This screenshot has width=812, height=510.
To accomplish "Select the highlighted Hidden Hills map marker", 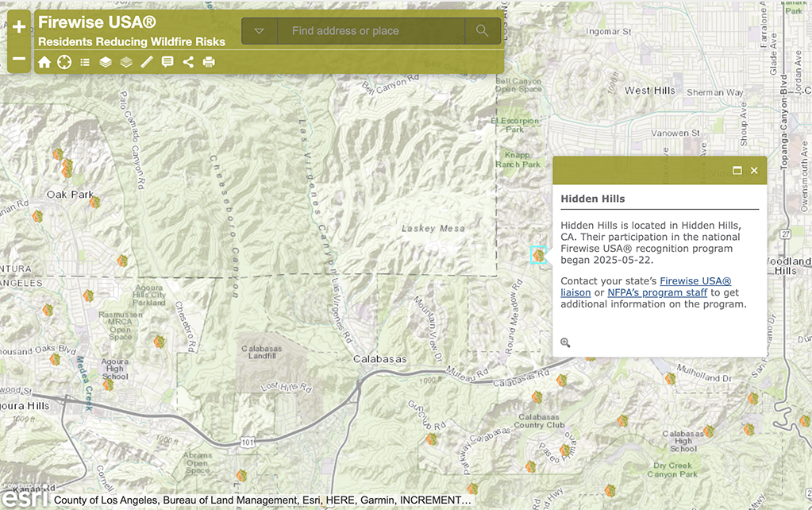I will tap(539, 255).
